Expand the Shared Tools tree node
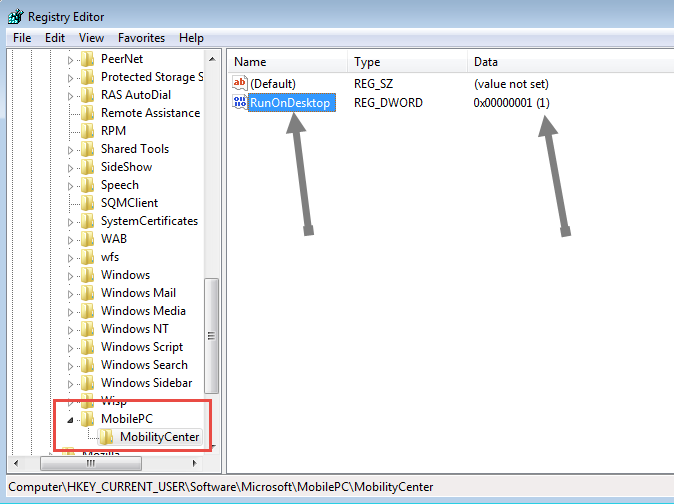This screenshot has width=674, height=504. tap(70, 149)
